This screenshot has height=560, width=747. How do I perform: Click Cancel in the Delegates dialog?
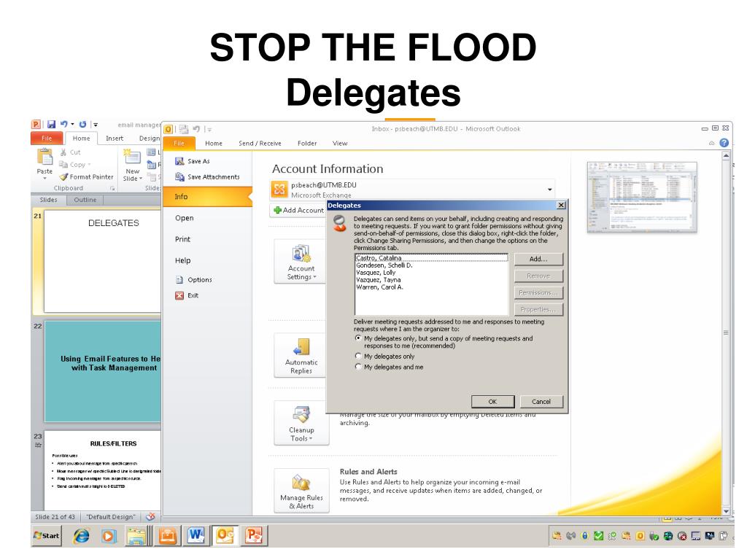(x=541, y=402)
